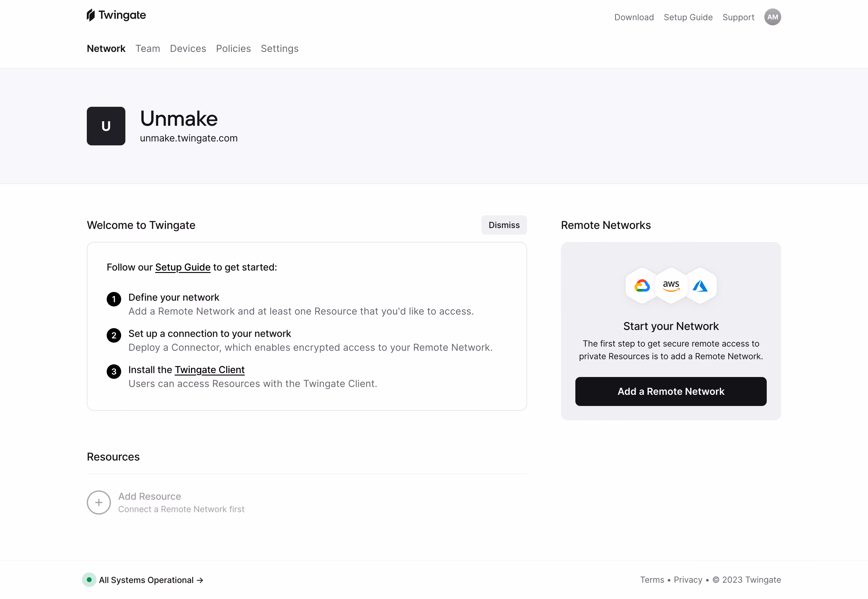This screenshot has width=868, height=599.
Task: Click the Unmake network U tile
Action: 106,126
